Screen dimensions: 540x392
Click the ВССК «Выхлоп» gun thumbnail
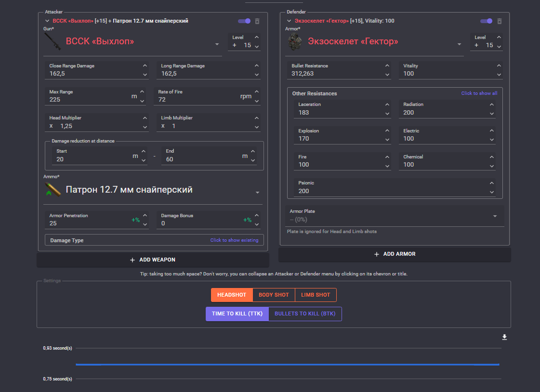coord(53,41)
